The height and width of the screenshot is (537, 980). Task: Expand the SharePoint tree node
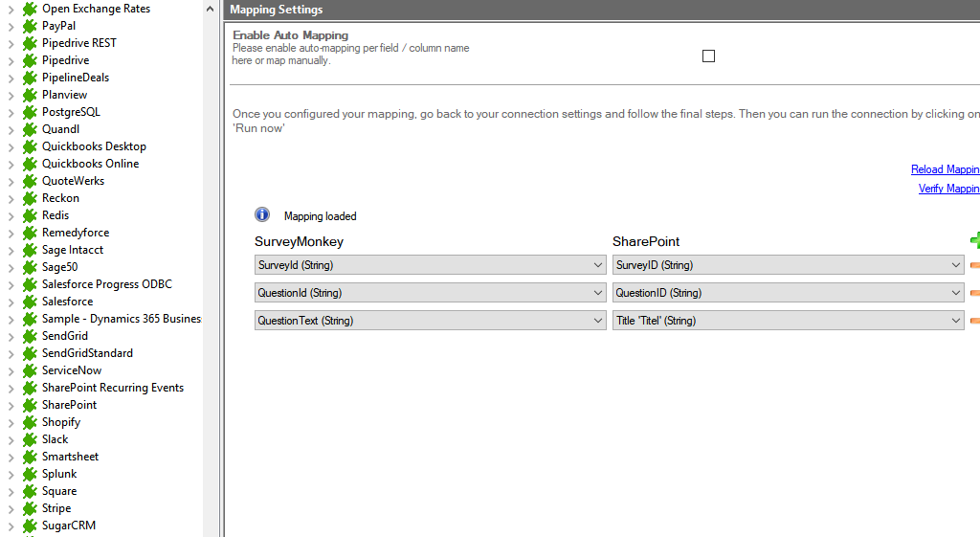[x=11, y=405]
